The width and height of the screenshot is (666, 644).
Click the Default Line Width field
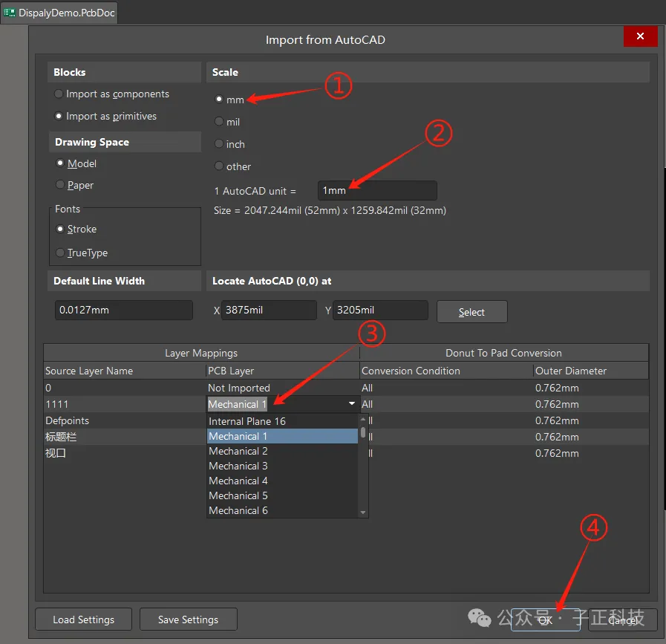123,310
